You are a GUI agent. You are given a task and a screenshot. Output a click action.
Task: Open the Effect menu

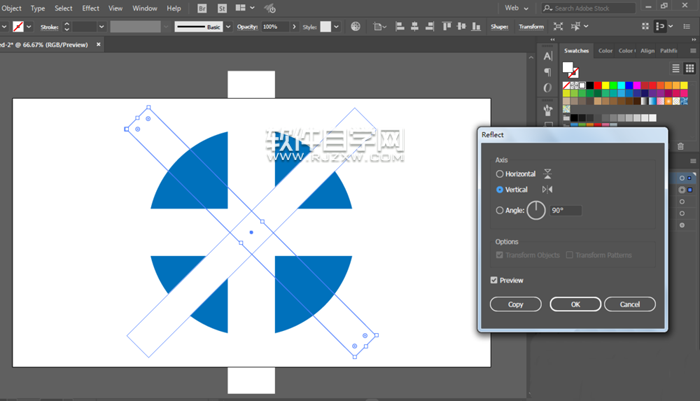pyautogui.click(x=91, y=8)
